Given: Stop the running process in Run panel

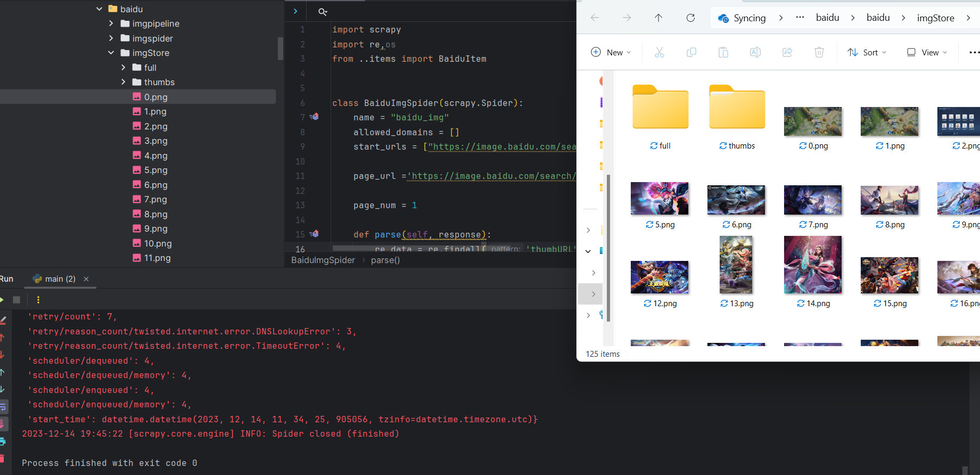Looking at the screenshot, I should click(17, 300).
